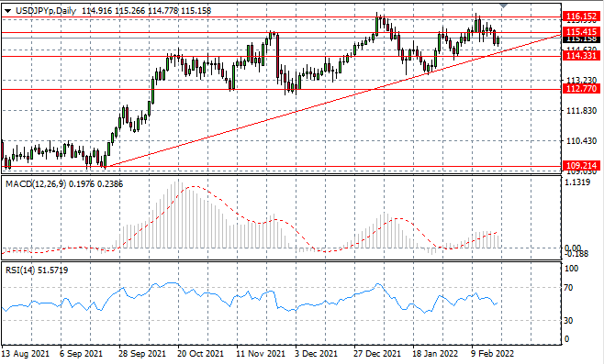
Task: Select the 109.214 red price label
Action: click(582, 166)
